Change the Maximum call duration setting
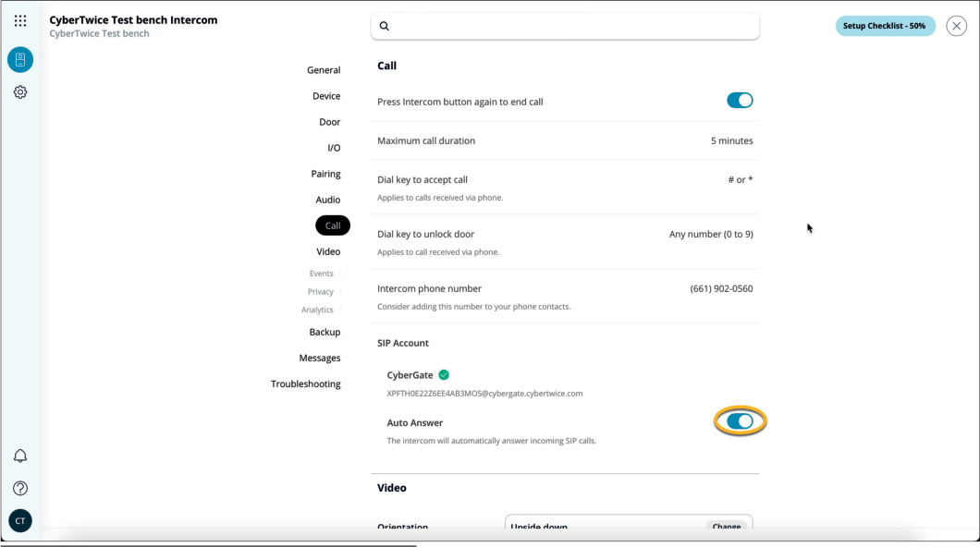This screenshot has height=547, width=980. 729,140
